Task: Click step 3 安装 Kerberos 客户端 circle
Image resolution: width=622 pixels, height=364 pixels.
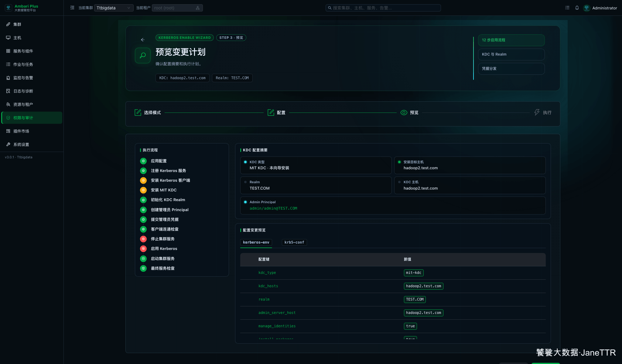Action: [x=143, y=180]
